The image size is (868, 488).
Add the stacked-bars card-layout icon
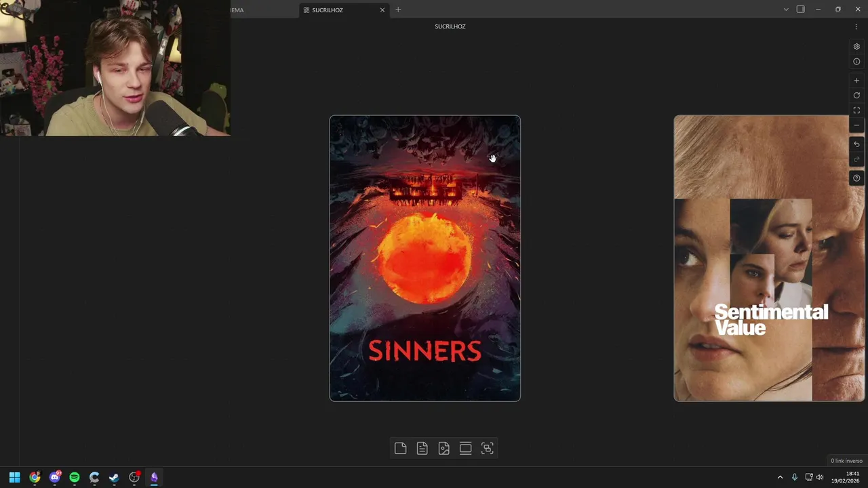(x=465, y=448)
